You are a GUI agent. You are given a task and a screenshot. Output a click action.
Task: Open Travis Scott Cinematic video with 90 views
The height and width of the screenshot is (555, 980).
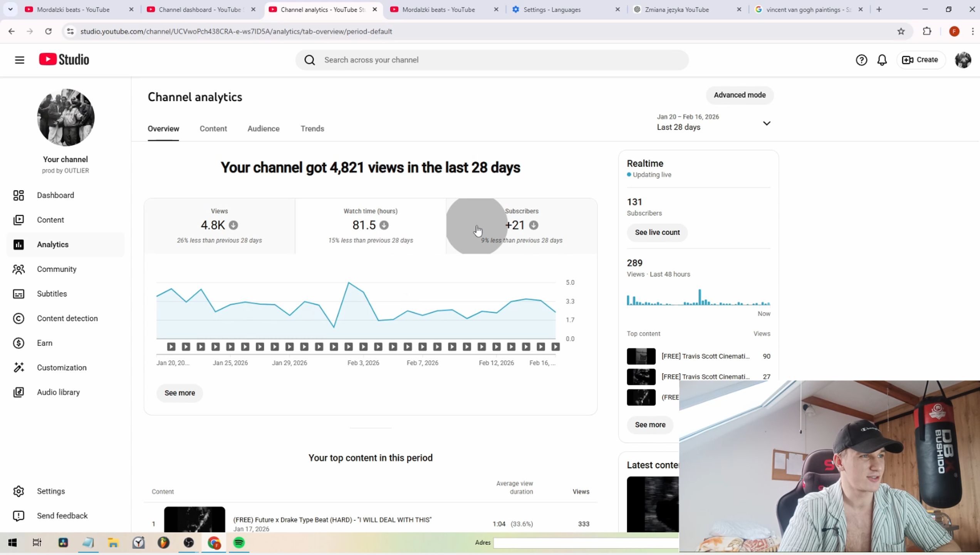click(698, 356)
